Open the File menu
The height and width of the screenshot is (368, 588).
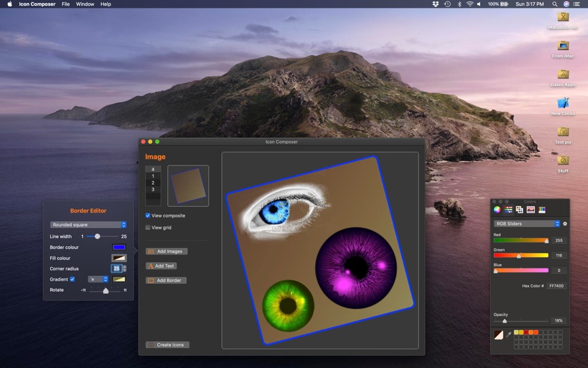(x=66, y=4)
